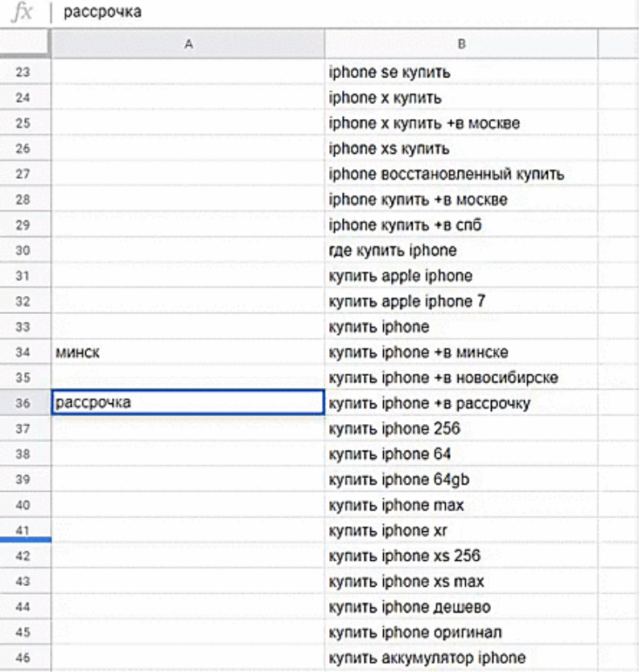Select row 39 header
This screenshot has height=672, width=639.
point(25,479)
